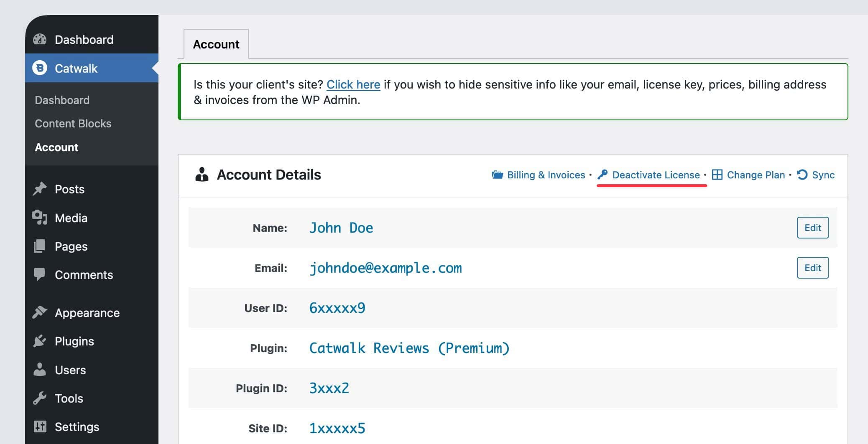Open the Content Blocks submenu

click(73, 123)
